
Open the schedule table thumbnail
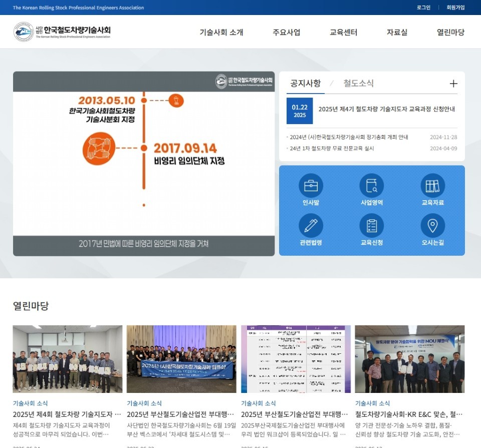click(296, 359)
